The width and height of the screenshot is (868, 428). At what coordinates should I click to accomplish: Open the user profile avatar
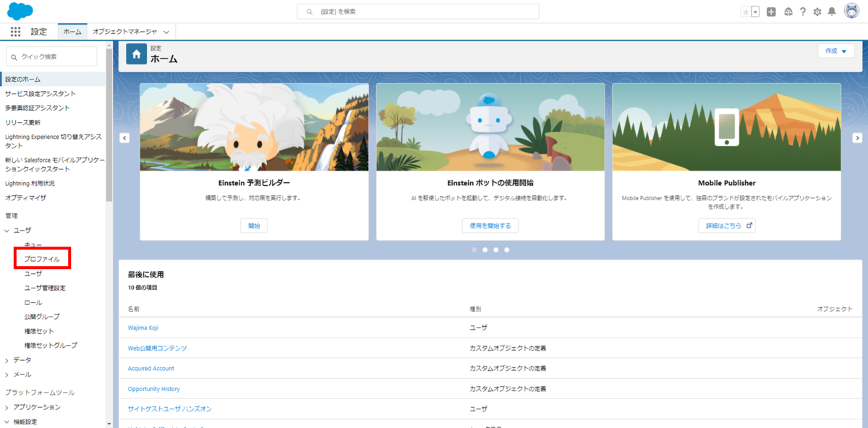(851, 12)
